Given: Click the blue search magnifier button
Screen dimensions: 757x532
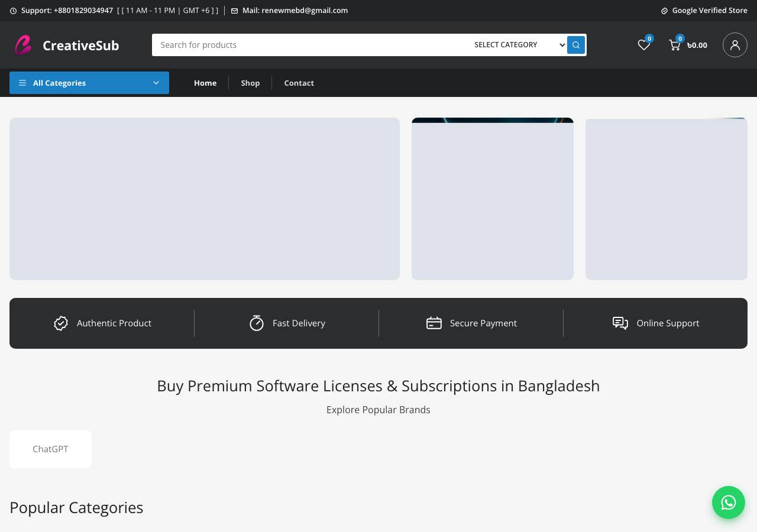Looking at the screenshot, I should click(576, 45).
